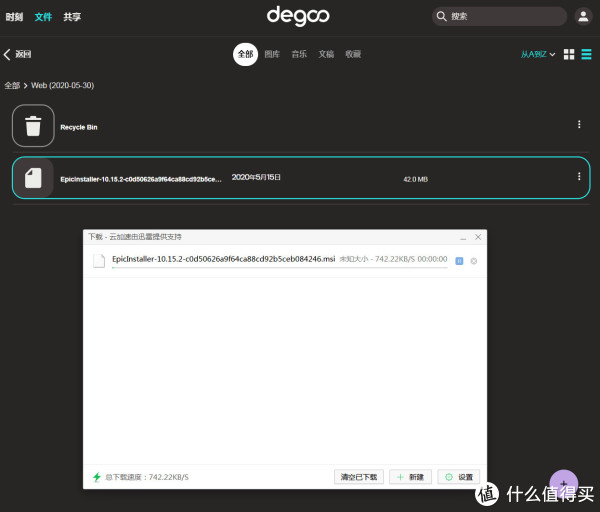The height and width of the screenshot is (512, 600).
Task: Click the EpicInstaller-10.15.2 file name in list
Action: pyautogui.click(x=141, y=179)
